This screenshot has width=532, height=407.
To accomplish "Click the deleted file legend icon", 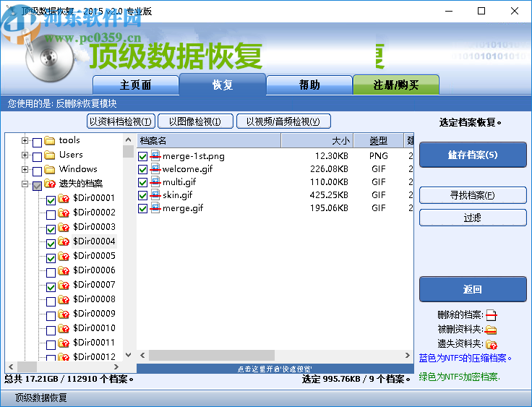I will 492,315.
